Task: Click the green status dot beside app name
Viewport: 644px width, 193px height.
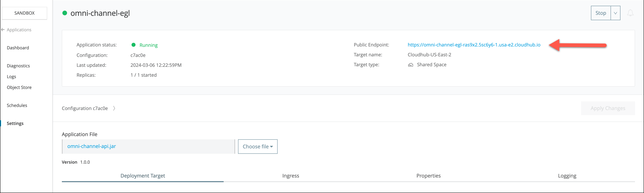Action: (65, 13)
